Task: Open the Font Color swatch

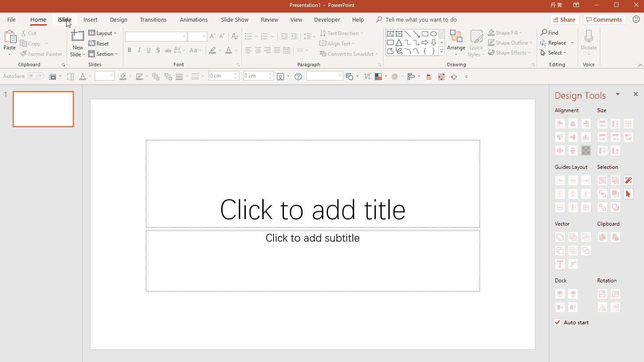Action: (229, 50)
